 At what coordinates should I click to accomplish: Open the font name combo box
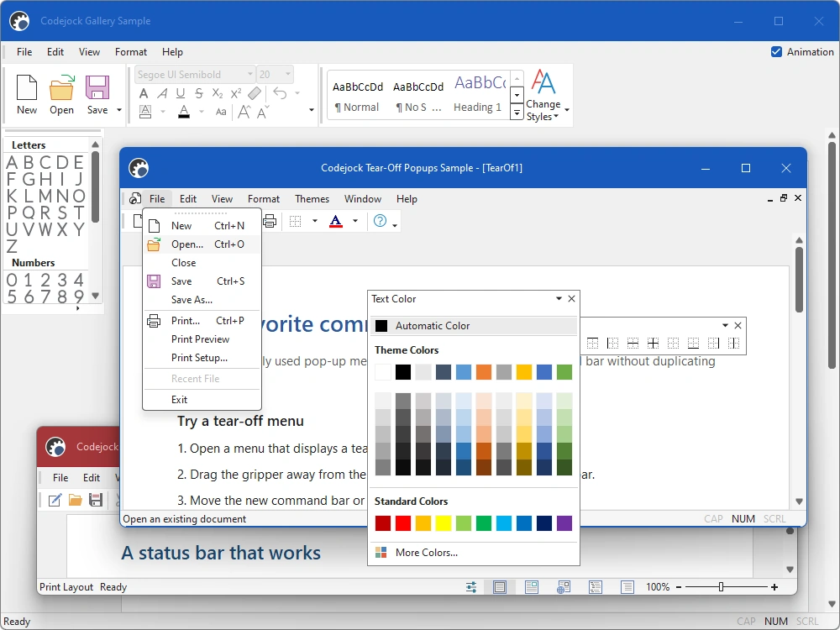click(195, 75)
